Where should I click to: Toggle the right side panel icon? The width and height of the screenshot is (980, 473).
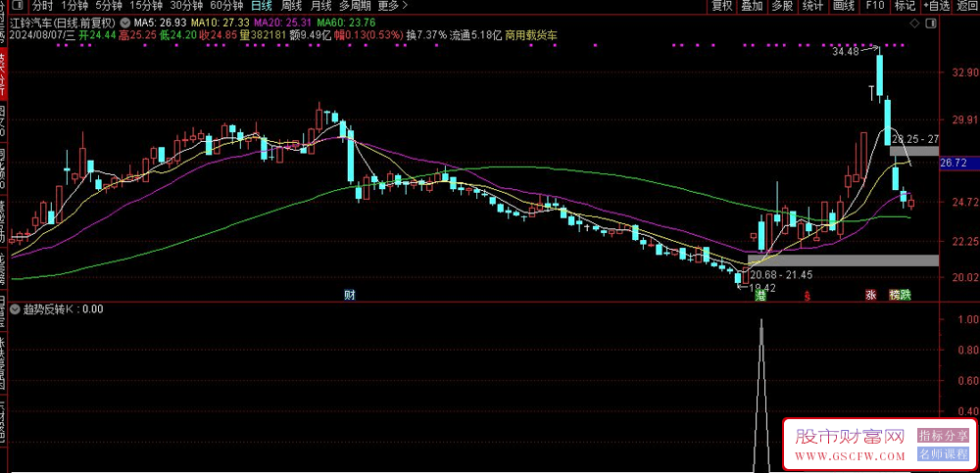[930, 24]
